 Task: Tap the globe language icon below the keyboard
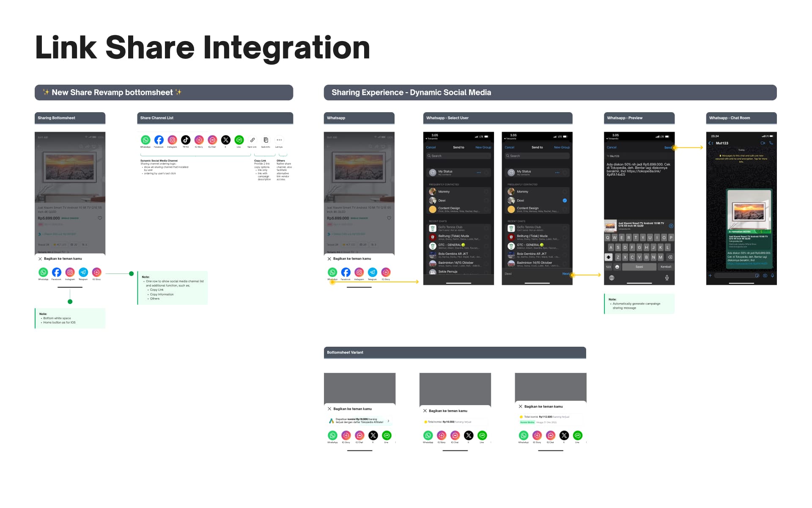(x=612, y=278)
